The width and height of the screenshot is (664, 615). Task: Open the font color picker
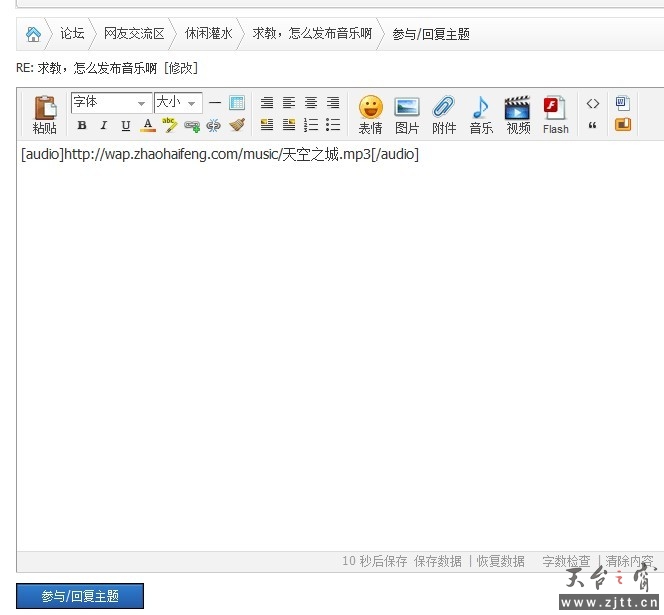[x=148, y=126]
